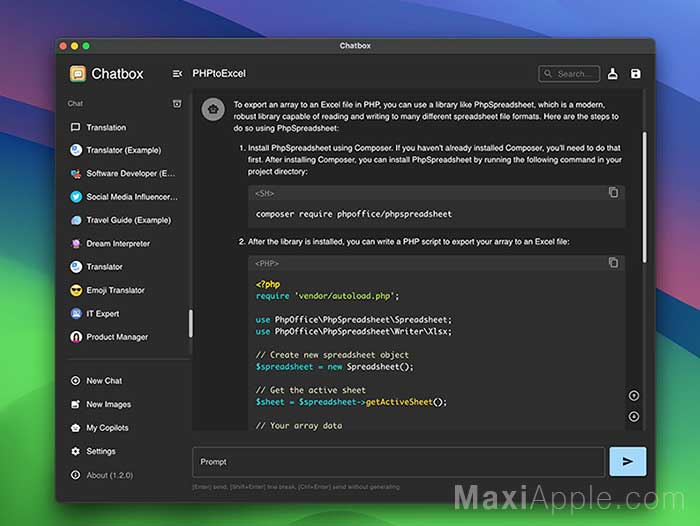Click the assistant avatar icon in message
The image size is (700, 526).
[213, 109]
